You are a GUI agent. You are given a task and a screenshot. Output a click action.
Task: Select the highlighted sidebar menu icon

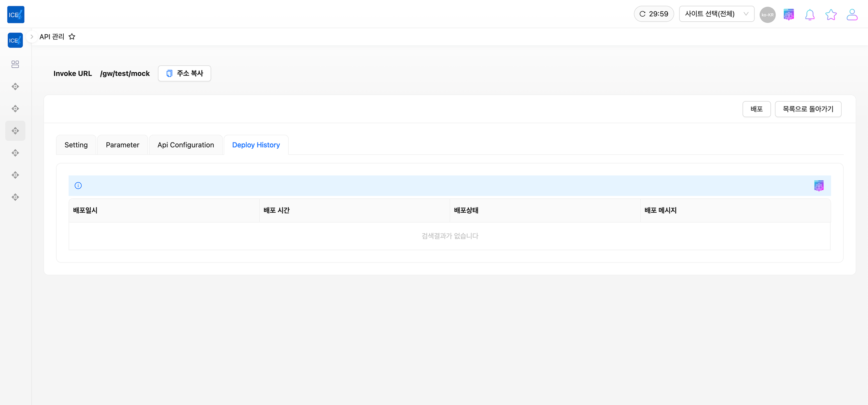[x=15, y=131]
